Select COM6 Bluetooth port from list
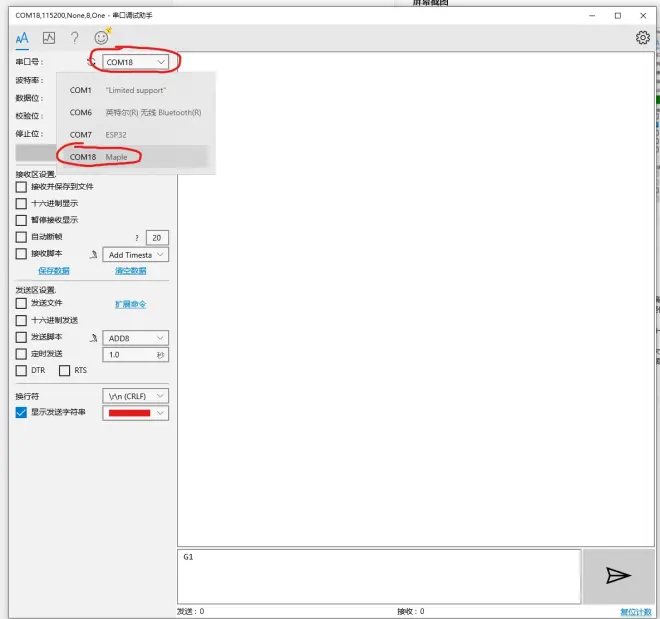 pos(136,112)
